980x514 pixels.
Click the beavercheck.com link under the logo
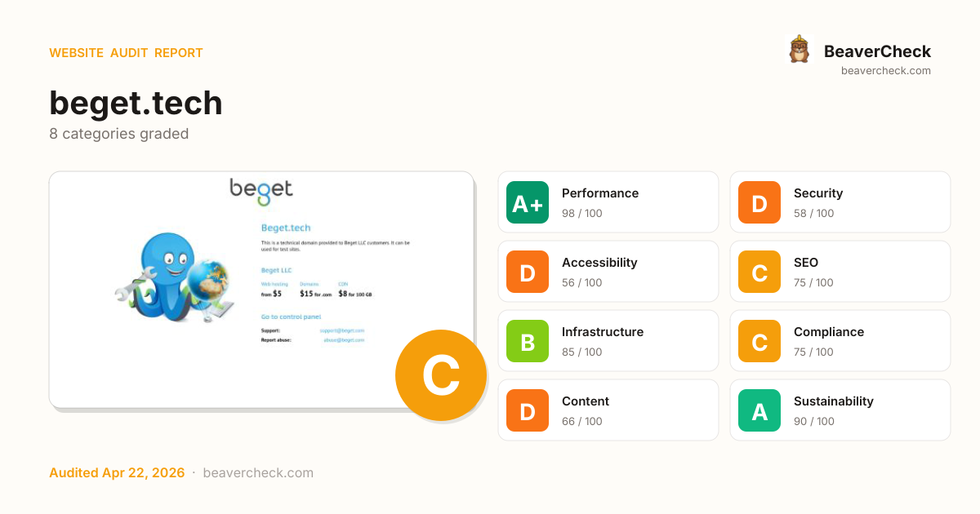tap(886, 71)
